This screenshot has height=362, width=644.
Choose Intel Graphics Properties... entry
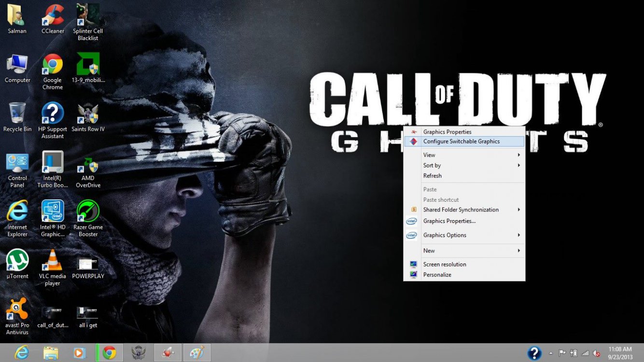pyautogui.click(x=464, y=221)
